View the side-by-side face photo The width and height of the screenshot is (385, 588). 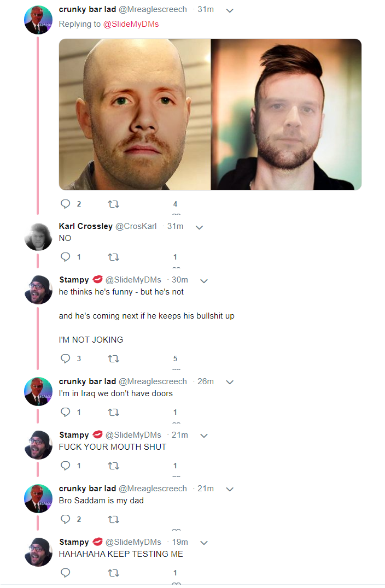(210, 114)
